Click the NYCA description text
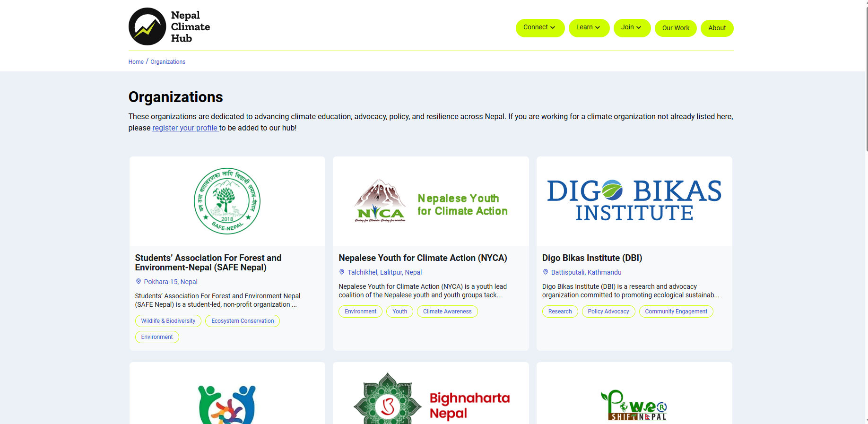 pyautogui.click(x=423, y=291)
